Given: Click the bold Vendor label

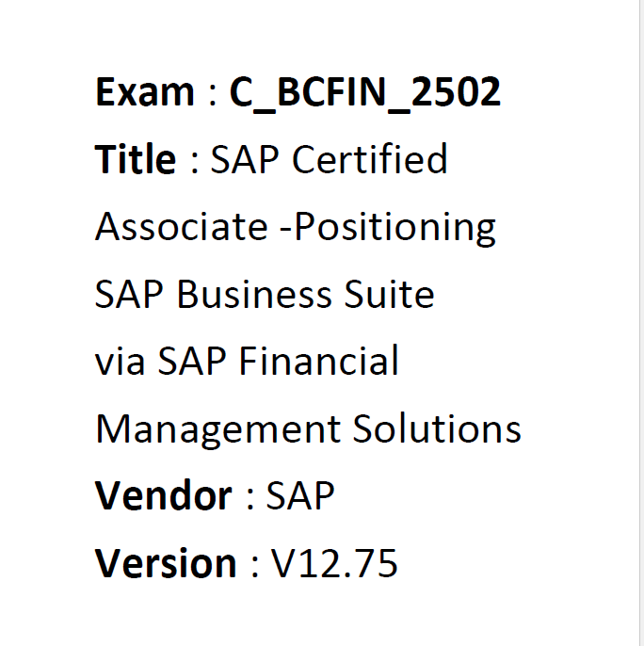Looking at the screenshot, I should pos(163,495).
